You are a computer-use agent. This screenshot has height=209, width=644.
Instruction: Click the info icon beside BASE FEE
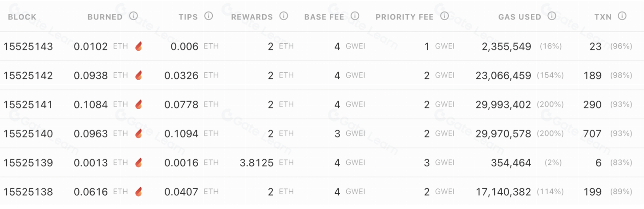click(355, 16)
